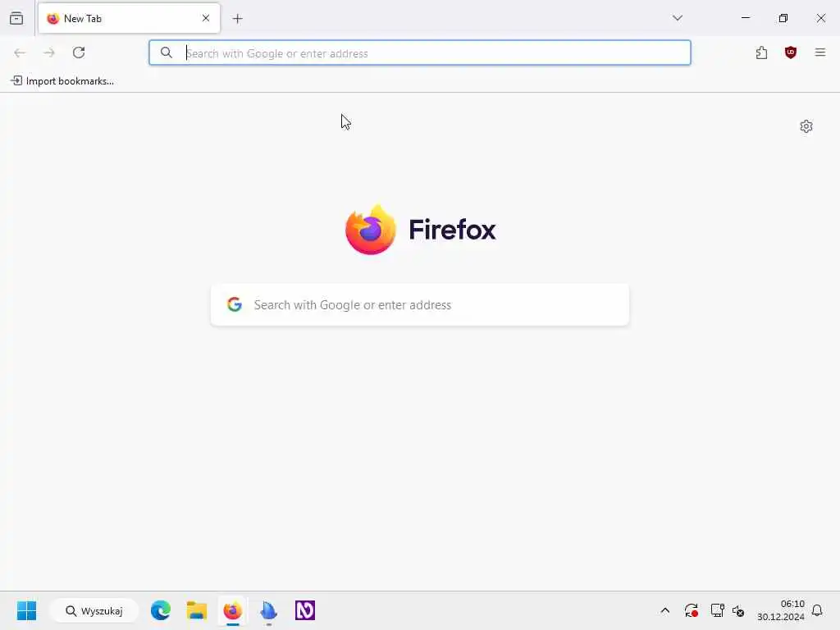Screen dimensions: 840x630
Task: Open new tab personalize gear icon
Action: 806,126
